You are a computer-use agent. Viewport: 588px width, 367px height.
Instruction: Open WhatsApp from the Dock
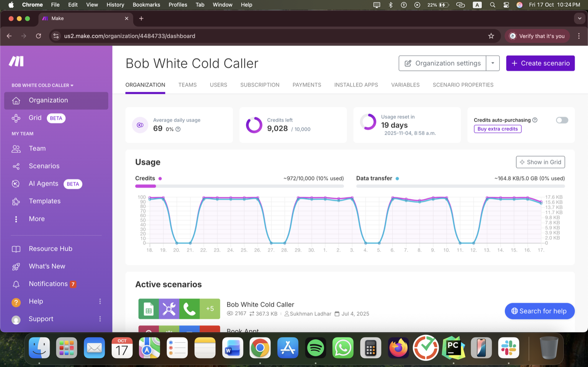343,348
